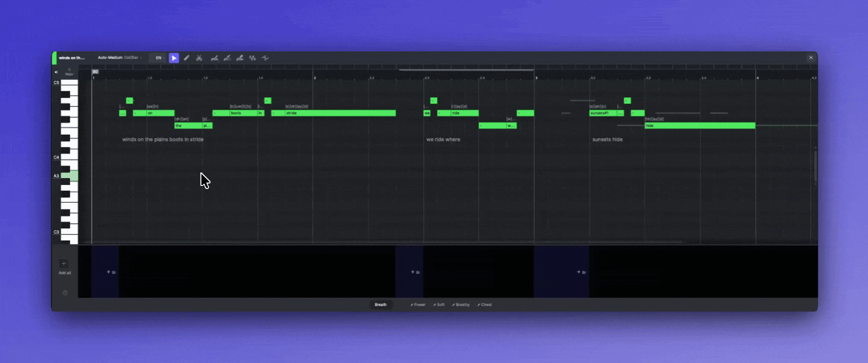This screenshot has height=363, width=868.
Task: Select the vibrato waveform tool
Action: (x=253, y=58)
